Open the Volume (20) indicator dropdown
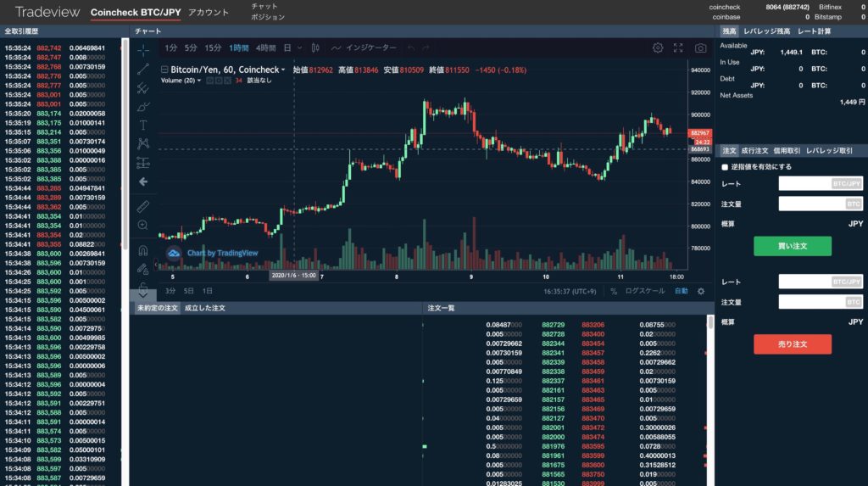The height and width of the screenshot is (486, 868). 200,81
